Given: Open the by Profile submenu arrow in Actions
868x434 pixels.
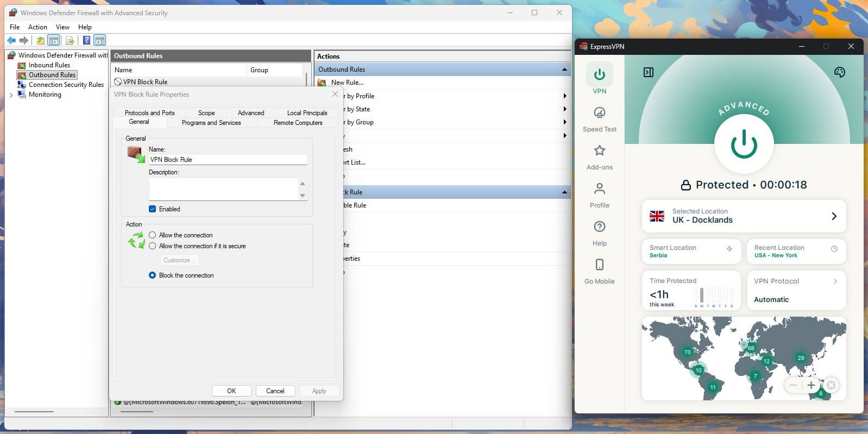Looking at the screenshot, I should pos(565,96).
